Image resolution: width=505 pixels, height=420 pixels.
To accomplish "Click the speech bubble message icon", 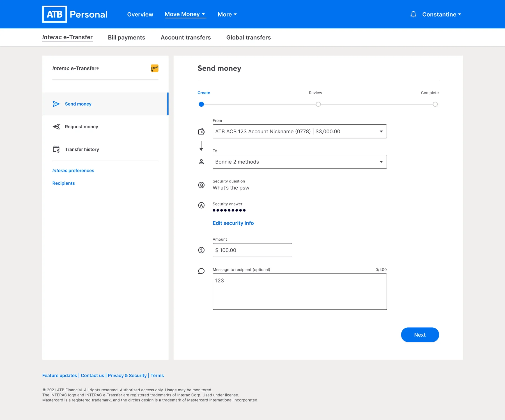I will coord(201,271).
